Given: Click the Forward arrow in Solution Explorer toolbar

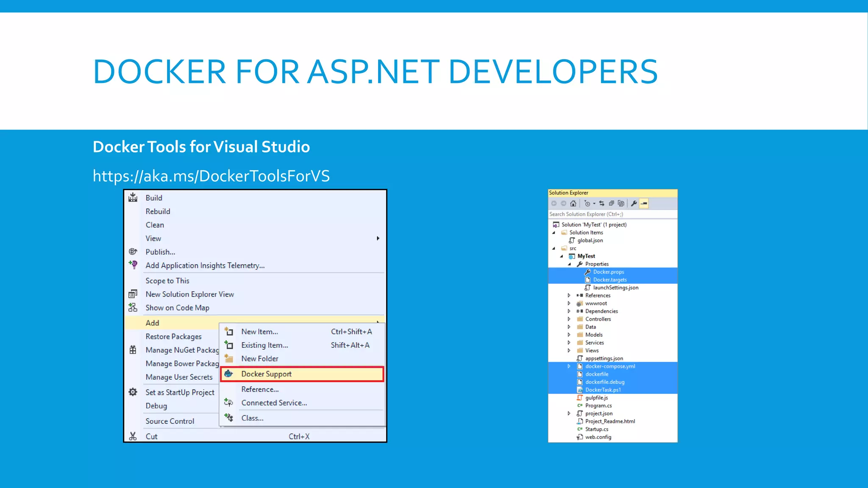Looking at the screenshot, I should click(563, 203).
